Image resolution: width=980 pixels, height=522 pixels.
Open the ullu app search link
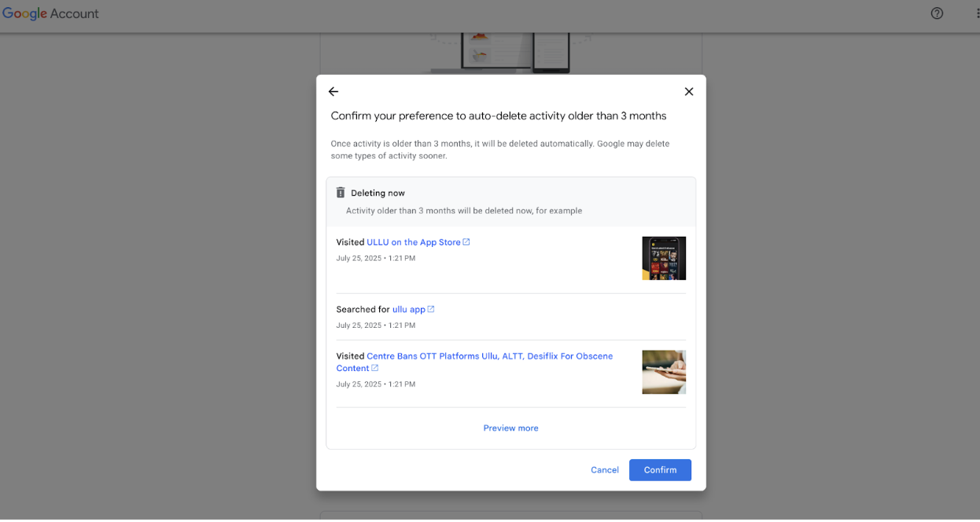coord(408,309)
